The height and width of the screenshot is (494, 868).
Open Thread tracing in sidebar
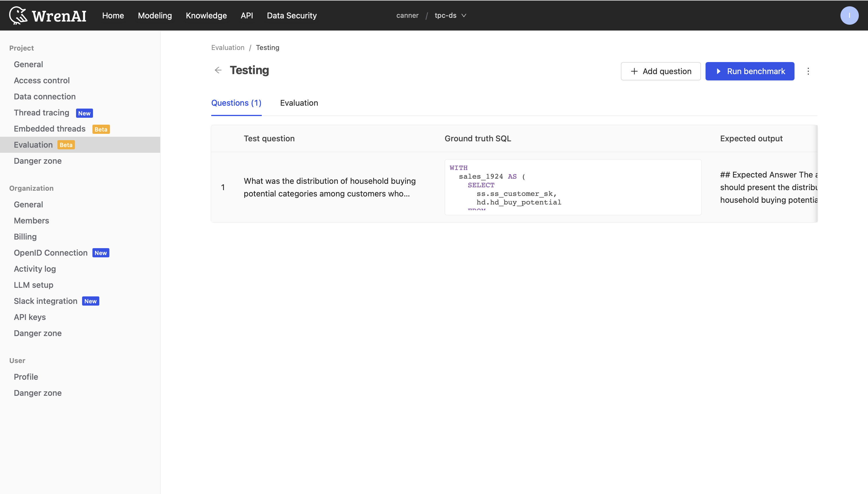pos(41,113)
